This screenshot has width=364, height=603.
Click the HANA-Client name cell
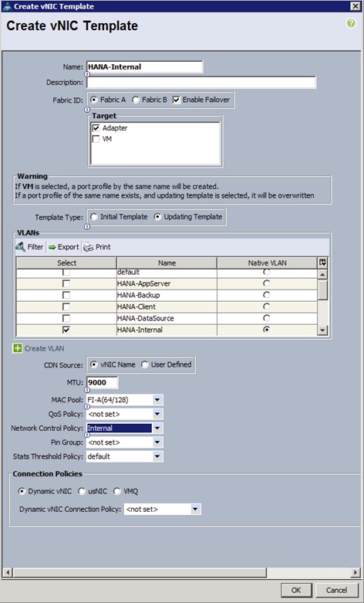(x=167, y=307)
